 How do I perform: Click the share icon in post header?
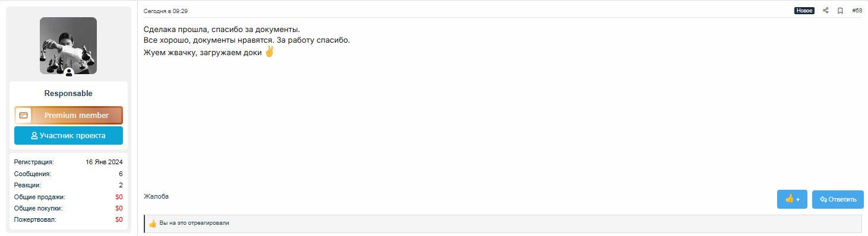click(x=825, y=11)
